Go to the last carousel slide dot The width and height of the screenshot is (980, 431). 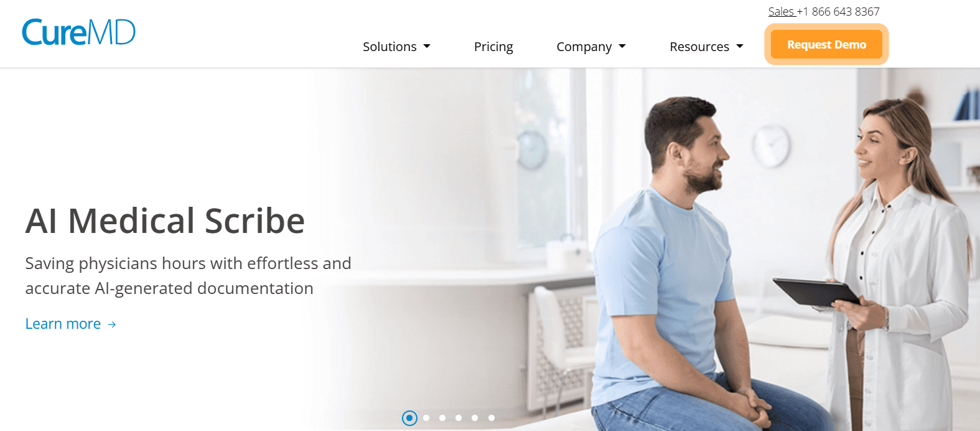(x=492, y=418)
